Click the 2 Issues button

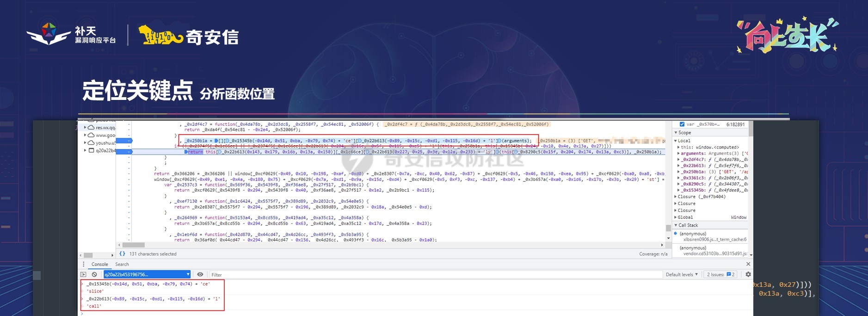(x=720, y=274)
